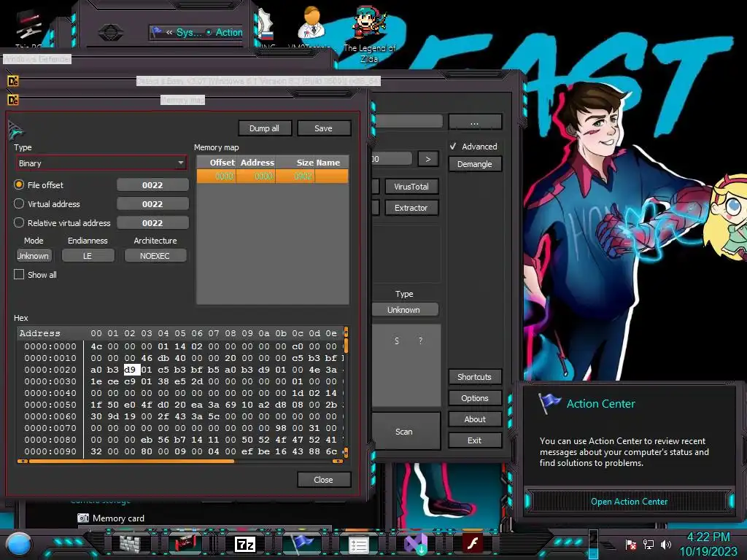
Task: Click the Dump all button
Action: (x=264, y=128)
